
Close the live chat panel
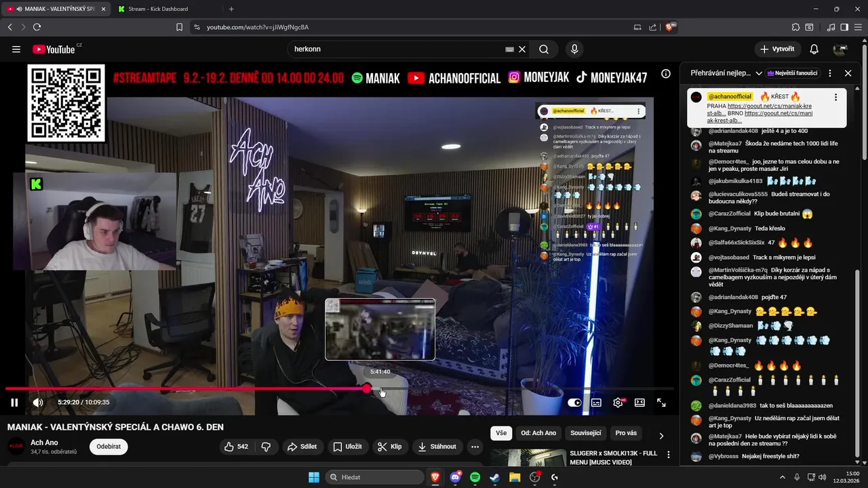pyautogui.click(x=848, y=73)
